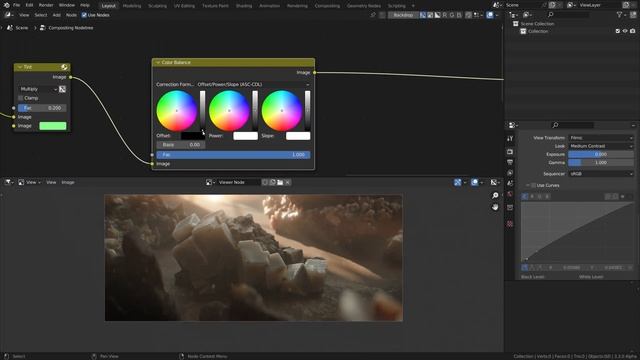Viewport: 640px width, 360px height.
Task: Toggle image editor overlays button
Action: [474, 182]
